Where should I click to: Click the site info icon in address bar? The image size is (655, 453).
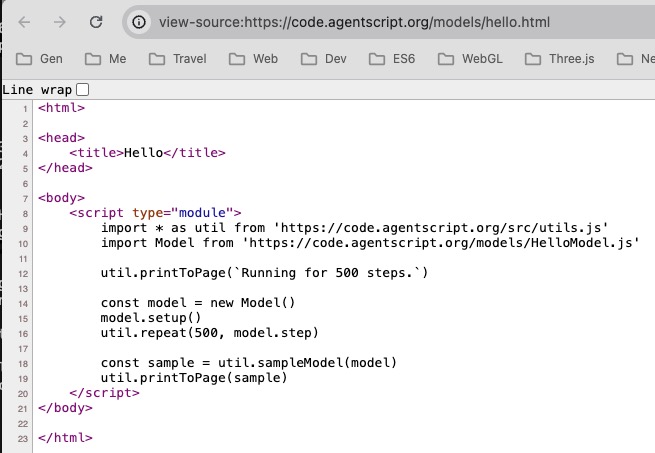(x=140, y=21)
